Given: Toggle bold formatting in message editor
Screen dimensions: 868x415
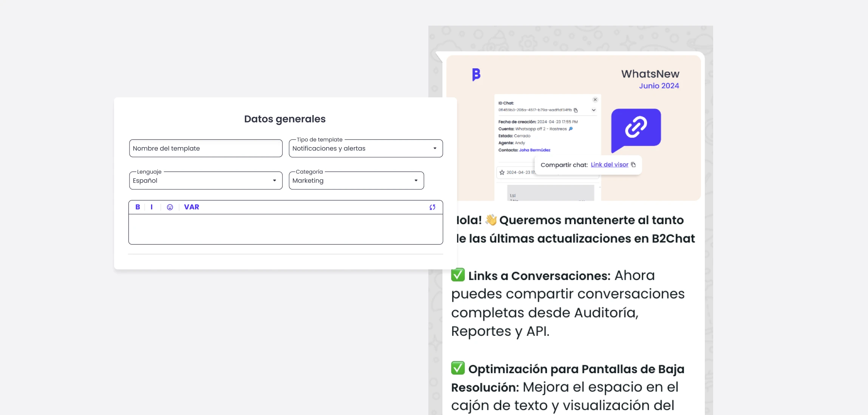Looking at the screenshot, I should tap(137, 207).
